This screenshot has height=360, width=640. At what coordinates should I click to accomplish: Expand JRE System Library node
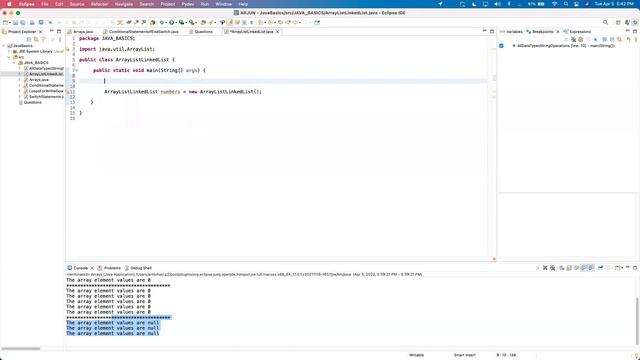tap(9, 51)
